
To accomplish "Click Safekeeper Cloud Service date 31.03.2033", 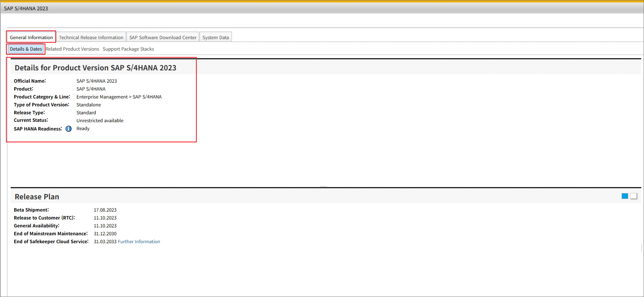I will click(x=105, y=242).
